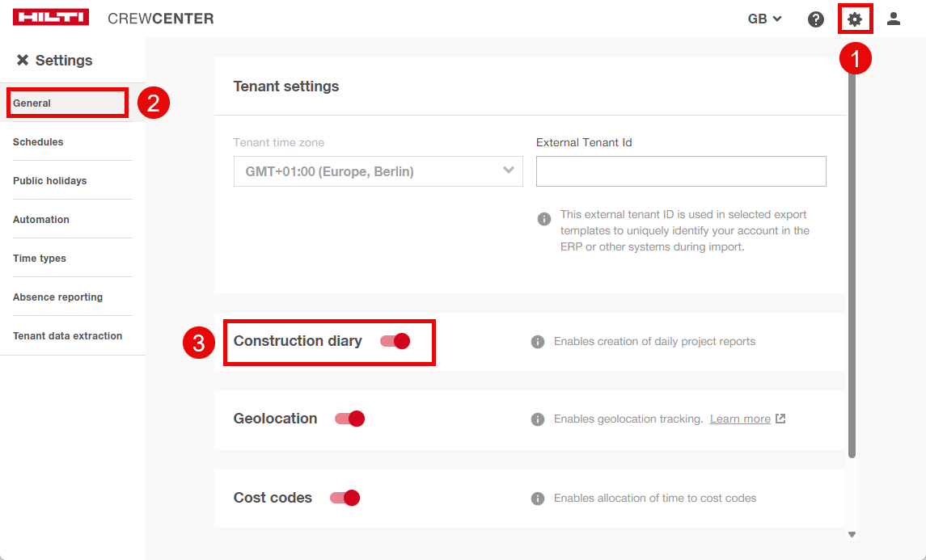Click the External Tenant Id input field
This screenshot has height=560, width=926.
point(681,171)
